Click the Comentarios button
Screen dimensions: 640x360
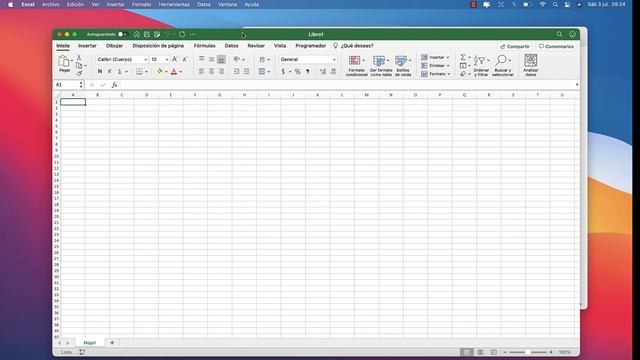click(x=556, y=47)
